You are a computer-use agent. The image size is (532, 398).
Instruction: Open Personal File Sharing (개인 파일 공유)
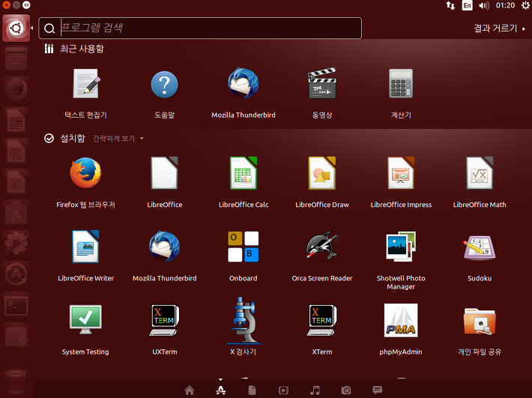(x=480, y=321)
